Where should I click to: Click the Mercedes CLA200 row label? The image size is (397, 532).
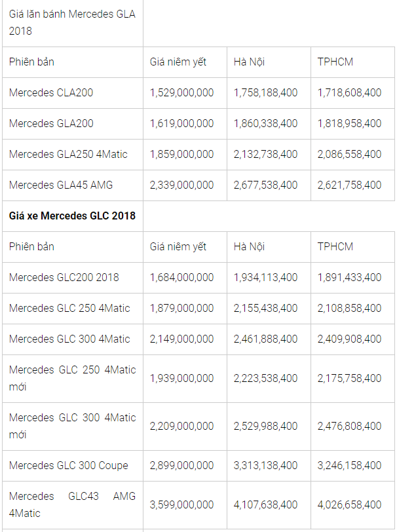coord(51,92)
